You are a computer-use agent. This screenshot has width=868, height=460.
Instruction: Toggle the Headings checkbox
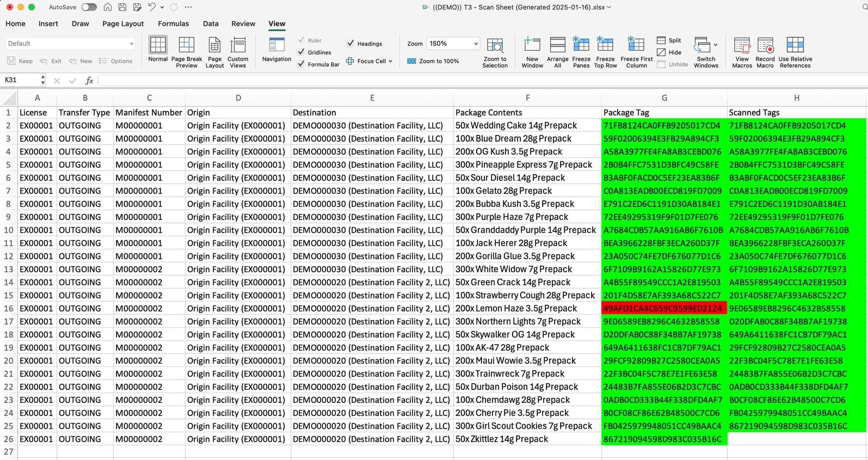[x=350, y=43]
